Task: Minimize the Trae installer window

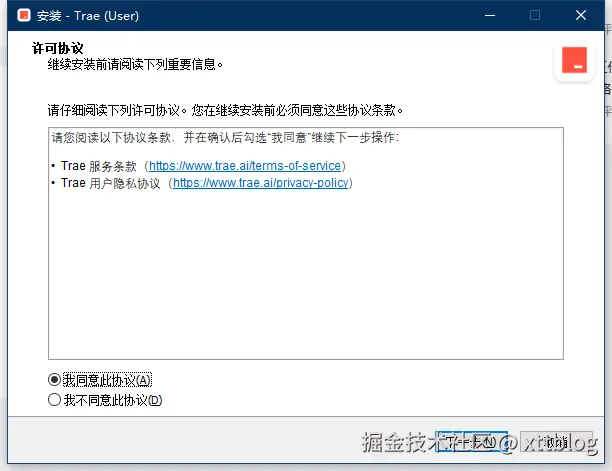Action: (x=490, y=16)
